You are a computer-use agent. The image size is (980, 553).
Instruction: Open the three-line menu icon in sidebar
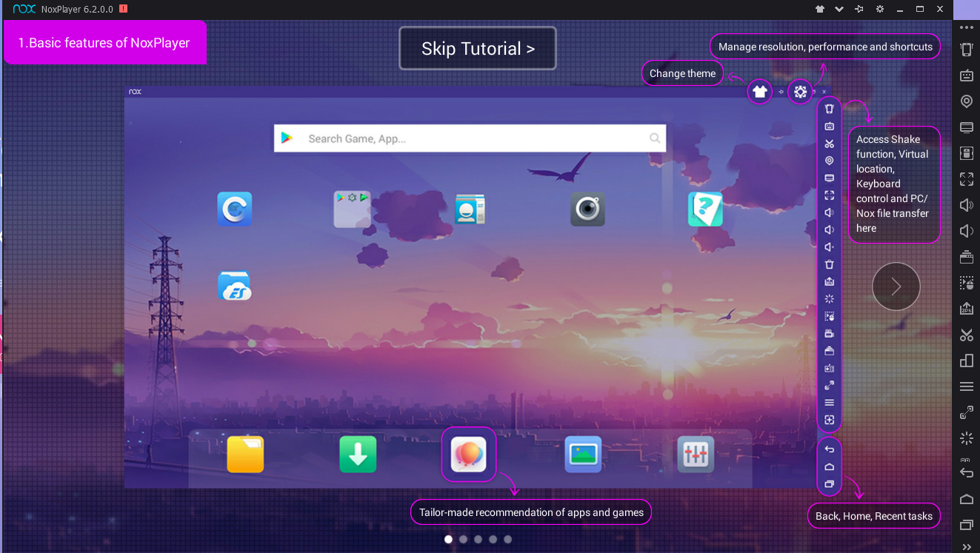point(966,386)
